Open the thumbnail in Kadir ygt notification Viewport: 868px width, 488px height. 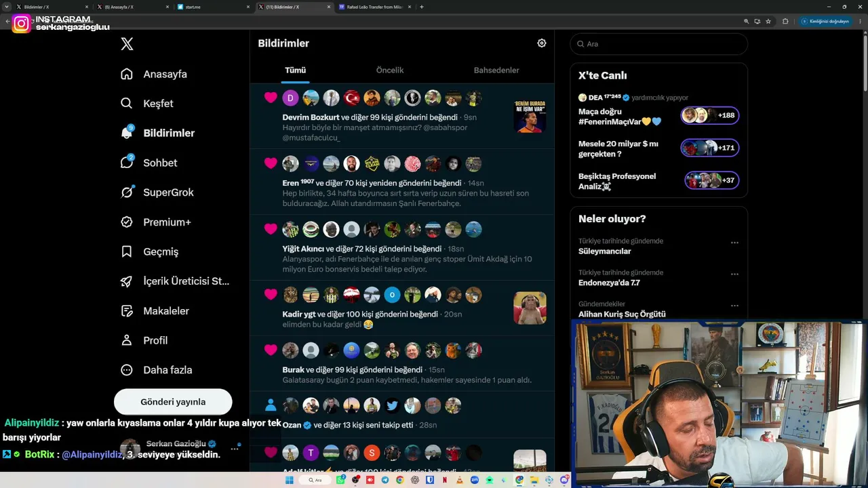click(530, 308)
